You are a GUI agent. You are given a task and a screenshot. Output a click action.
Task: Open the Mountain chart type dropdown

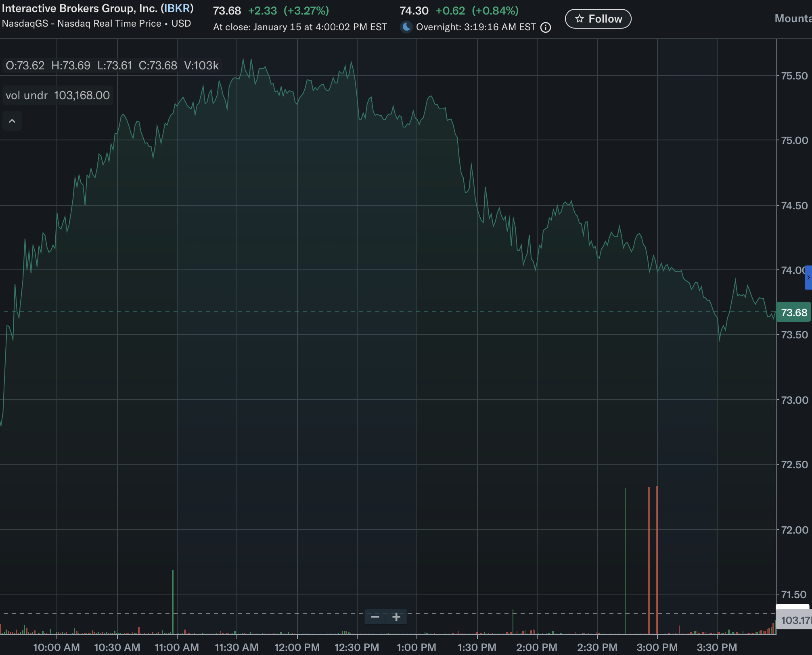click(x=793, y=19)
